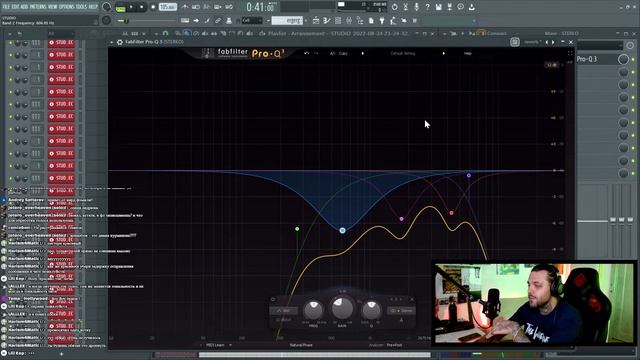Click the record button in transport
This screenshot has width=640, height=360.
pos(153,7)
